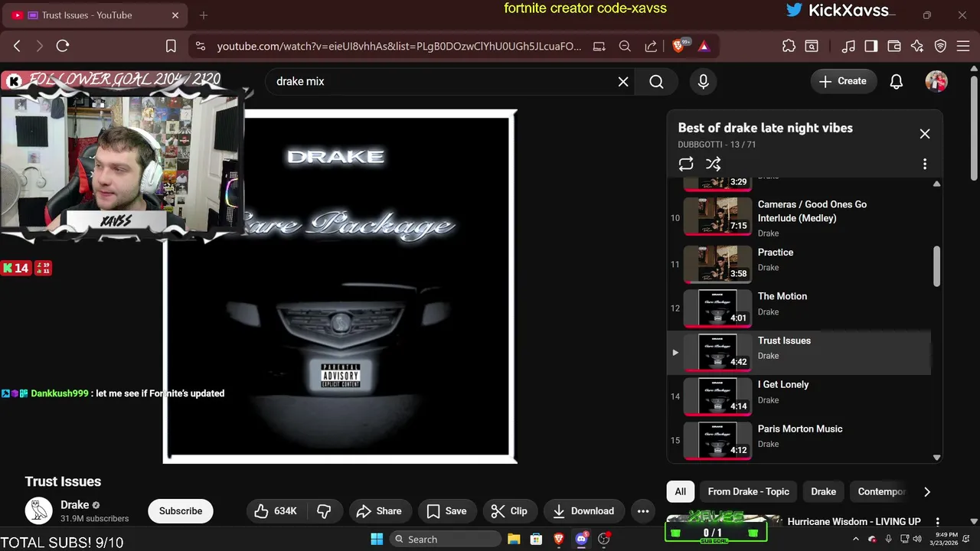View site information icon beside URL

(x=201, y=46)
